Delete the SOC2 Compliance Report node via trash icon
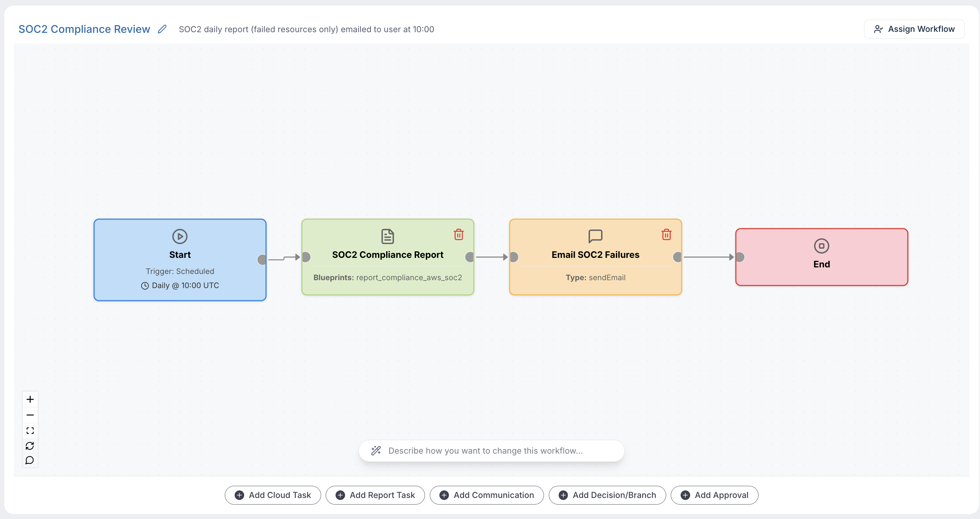Screen dimensions: 980x519 coord(458,235)
